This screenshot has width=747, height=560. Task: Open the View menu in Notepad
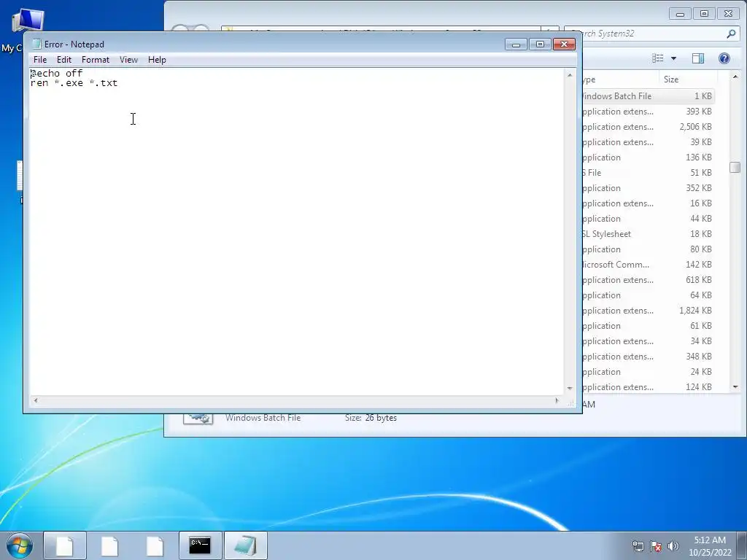[128, 60]
